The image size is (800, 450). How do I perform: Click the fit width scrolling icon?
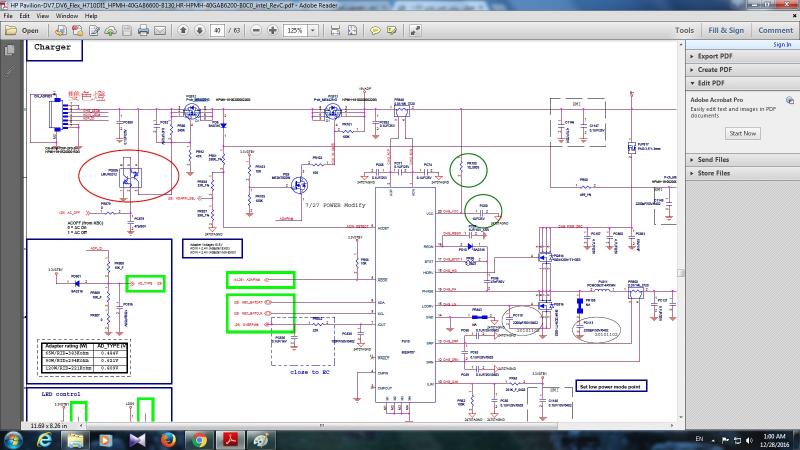[335, 31]
